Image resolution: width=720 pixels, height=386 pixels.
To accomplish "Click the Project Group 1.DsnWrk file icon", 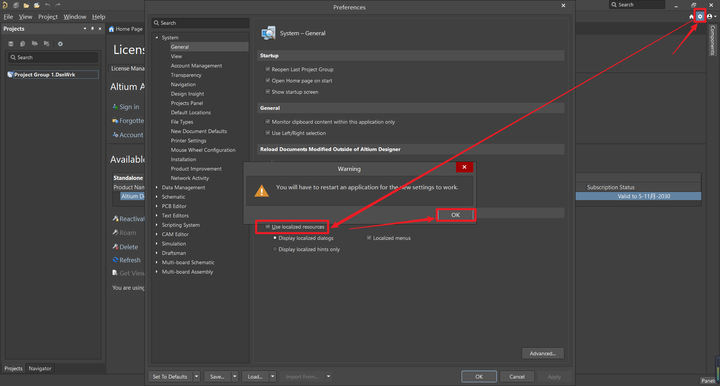I will pyautogui.click(x=10, y=74).
